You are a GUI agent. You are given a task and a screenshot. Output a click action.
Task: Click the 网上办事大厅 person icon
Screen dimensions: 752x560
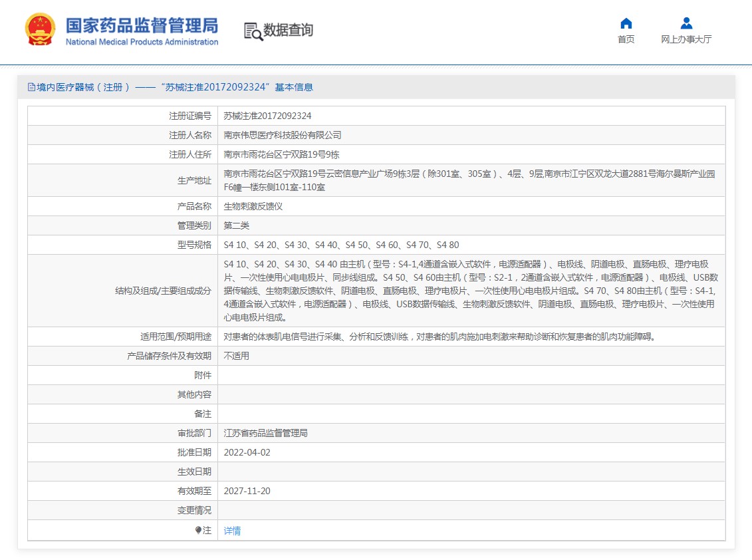pos(686,23)
